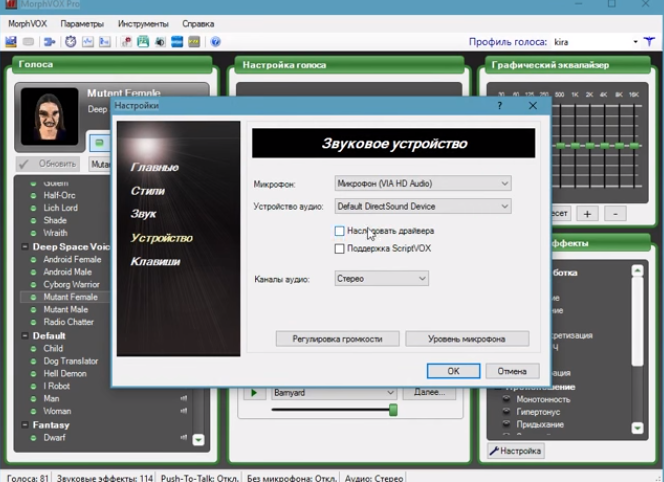
Task: Click the wrench Настройка button under effects
Action: (x=516, y=451)
